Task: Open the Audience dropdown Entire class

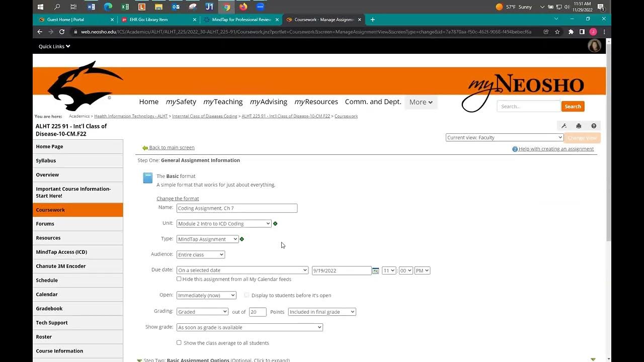Action: [200, 255]
